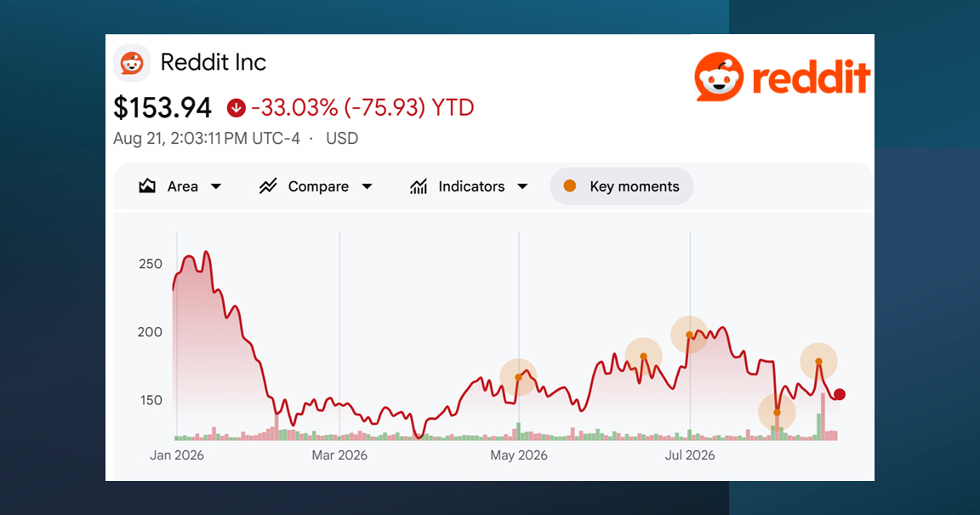980x515 pixels.
Task: Expand the Indicators dropdown arrow
Action: coord(522,186)
